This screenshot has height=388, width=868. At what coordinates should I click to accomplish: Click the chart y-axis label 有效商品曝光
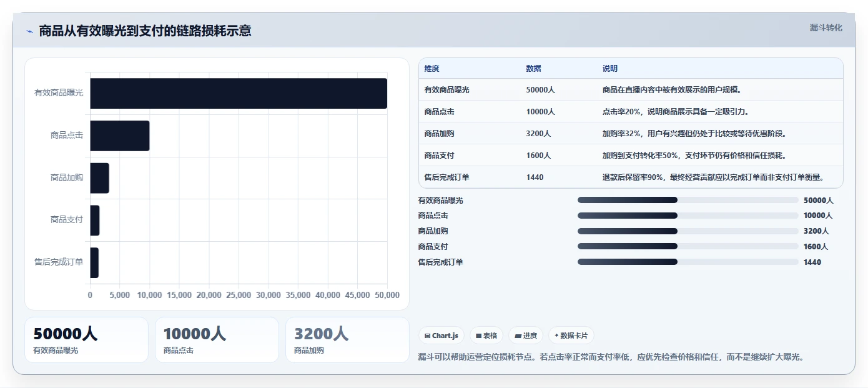59,92
